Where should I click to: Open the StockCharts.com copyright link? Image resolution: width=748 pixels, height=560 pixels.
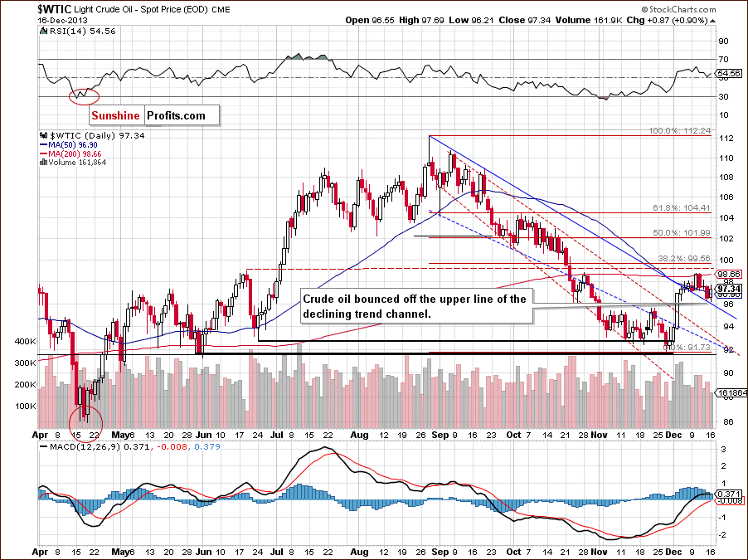point(678,9)
